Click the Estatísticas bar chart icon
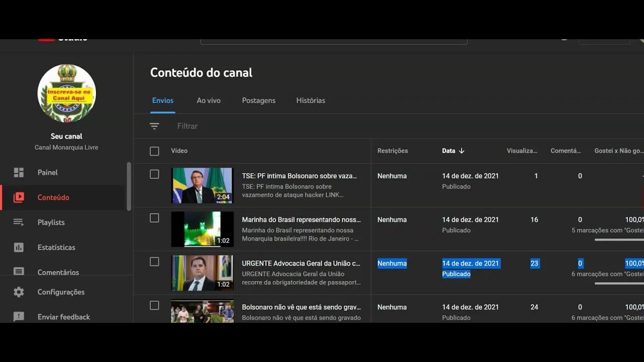 pos(19,247)
